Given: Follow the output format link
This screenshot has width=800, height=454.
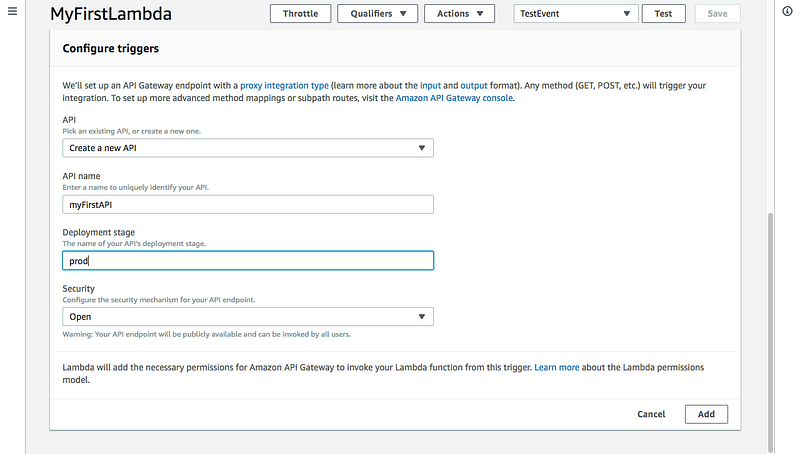Looking at the screenshot, I should click(474, 86).
